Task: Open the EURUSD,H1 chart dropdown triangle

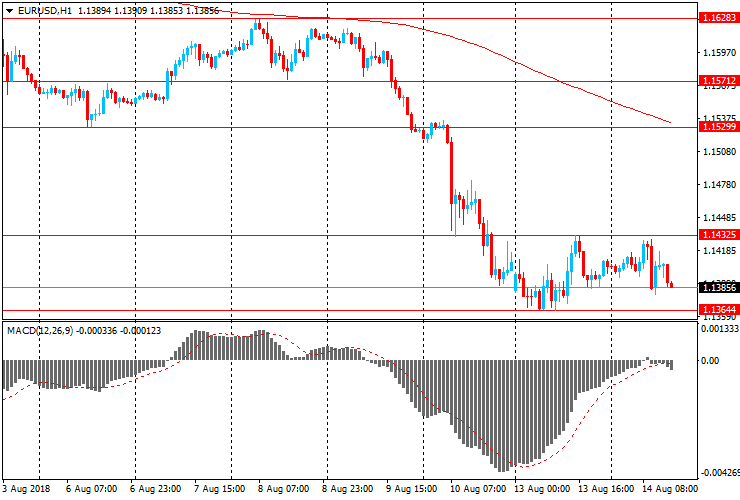Action: point(9,11)
